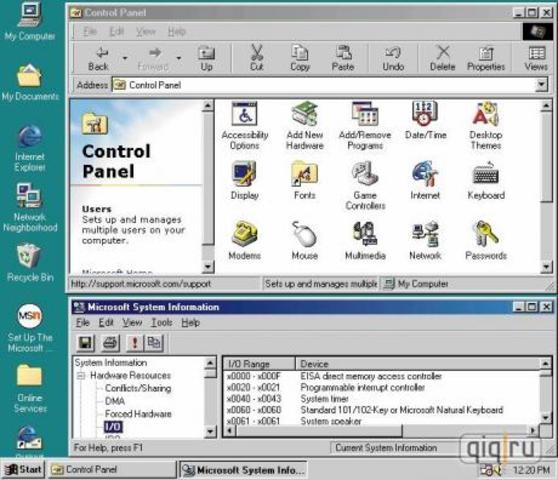Open the Internet settings applet
The image size is (558, 480).
coord(425,181)
